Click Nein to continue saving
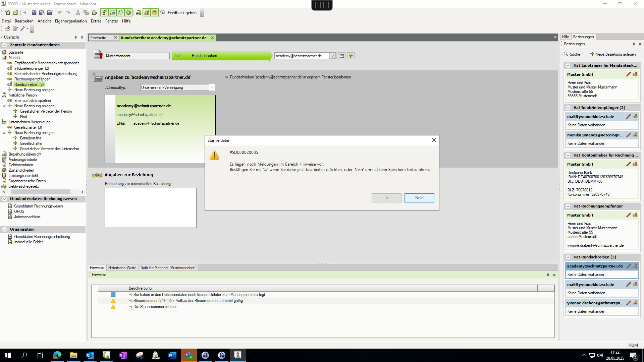The image size is (644, 362). click(x=419, y=198)
